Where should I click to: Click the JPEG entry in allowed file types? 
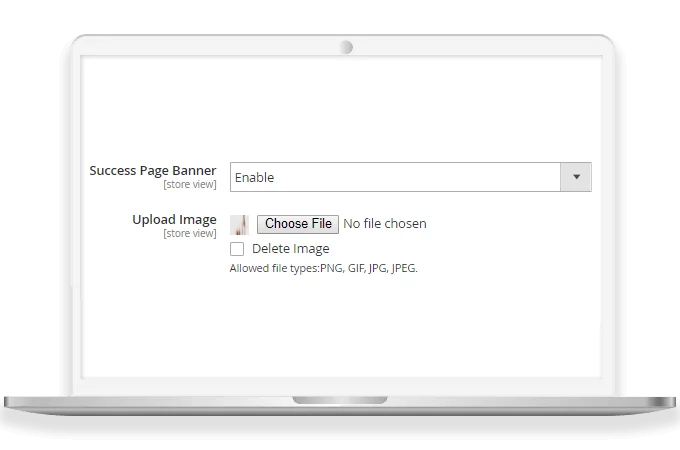[402, 269]
